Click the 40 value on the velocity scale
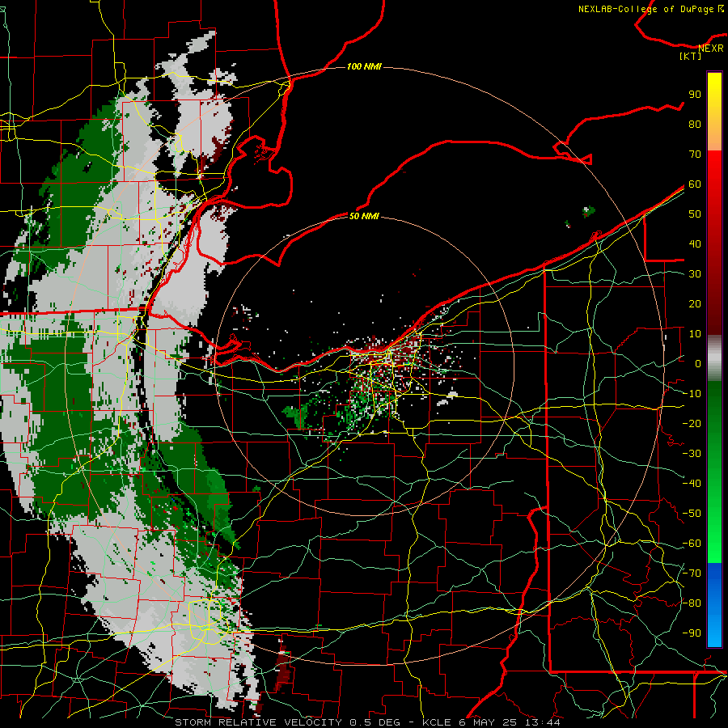 [x=695, y=244]
